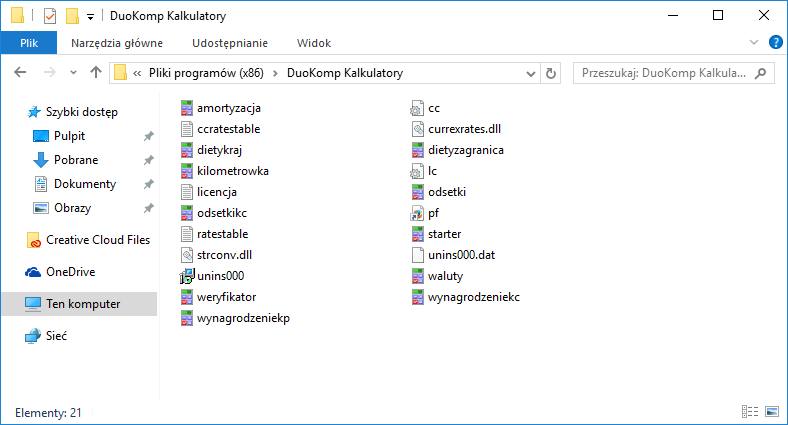Select the licencja document icon
This screenshot has height=425, width=788.
187,192
